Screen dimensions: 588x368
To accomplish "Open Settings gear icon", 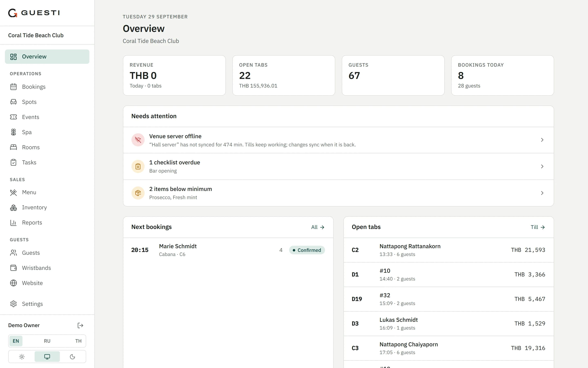I will point(13,304).
